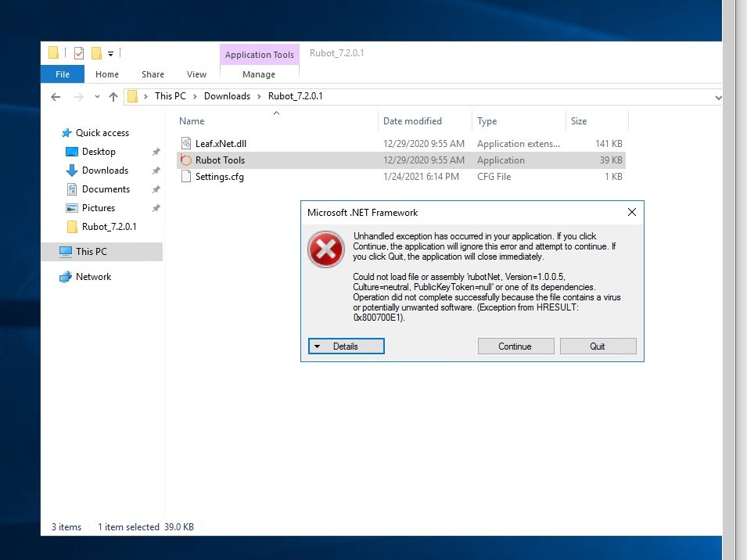747x560 pixels.
Task: Click the Up directory arrow
Action: (113, 97)
